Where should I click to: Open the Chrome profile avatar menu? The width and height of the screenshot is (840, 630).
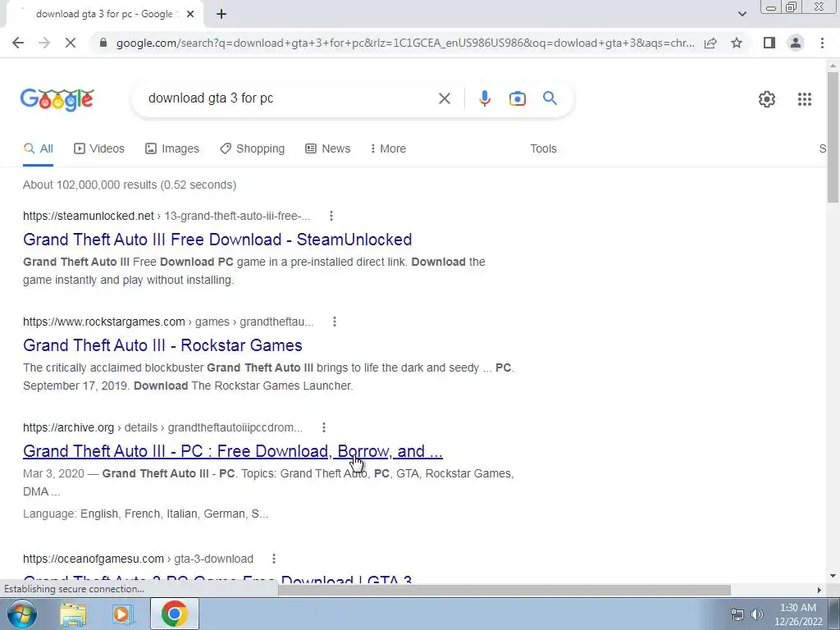tap(796, 43)
